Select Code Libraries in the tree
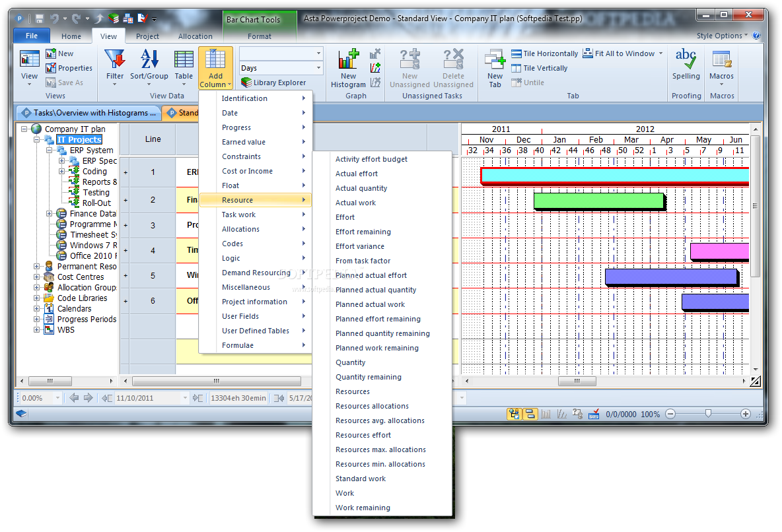This screenshot has width=782, height=532. tap(83, 298)
